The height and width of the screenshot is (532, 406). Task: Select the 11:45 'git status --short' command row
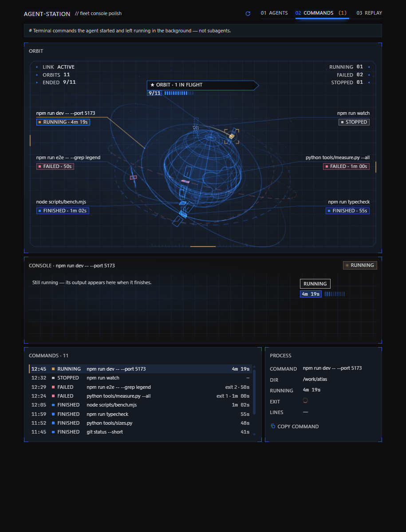(x=141, y=432)
